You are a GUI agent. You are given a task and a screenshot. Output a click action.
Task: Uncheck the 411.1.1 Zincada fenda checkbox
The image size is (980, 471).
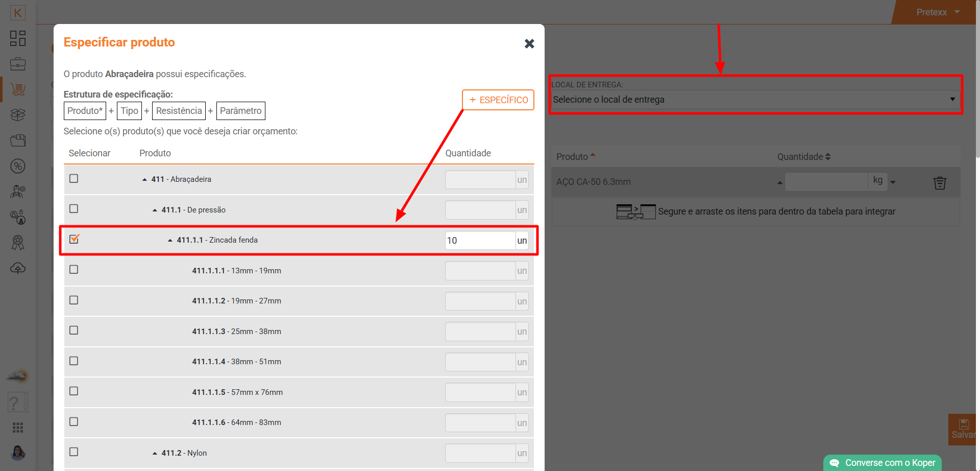tap(74, 239)
